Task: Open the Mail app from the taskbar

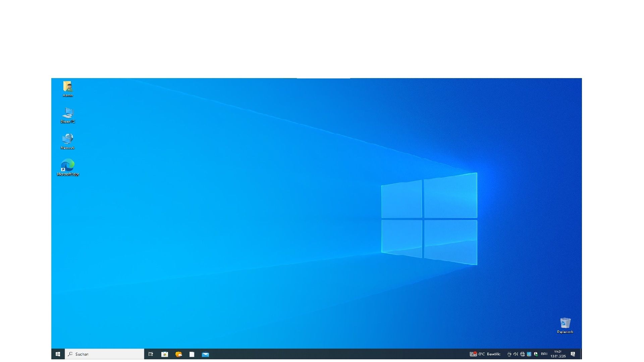Action: pos(206,354)
